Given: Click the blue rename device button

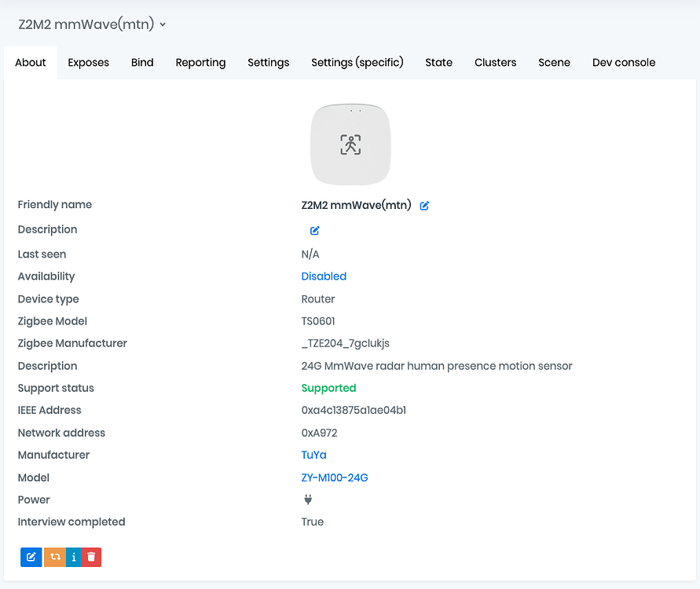Looking at the screenshot, I should tap(31, 557).
